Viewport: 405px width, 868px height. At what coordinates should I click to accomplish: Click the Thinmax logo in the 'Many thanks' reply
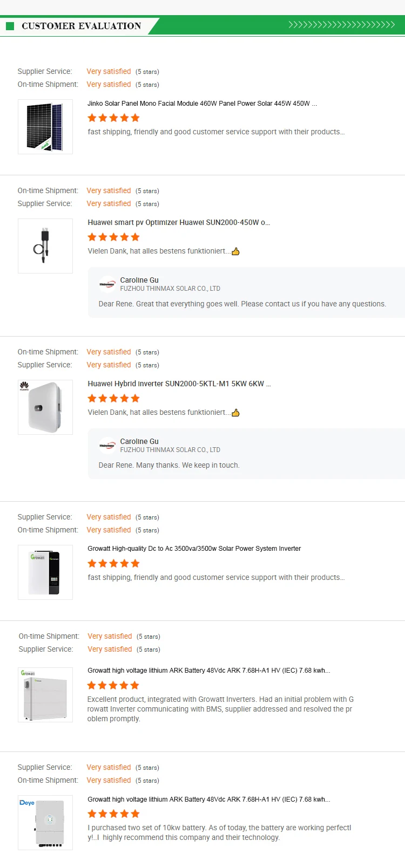pyautogui.click(x=107, y=446)
